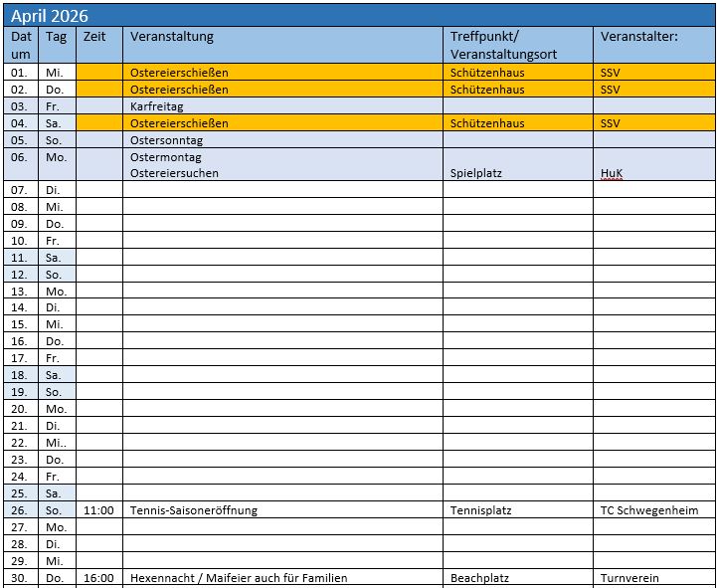Select the Hexennacht / Maifeier event
Viewport: 719px width, 588px height.
coord(239,578)
